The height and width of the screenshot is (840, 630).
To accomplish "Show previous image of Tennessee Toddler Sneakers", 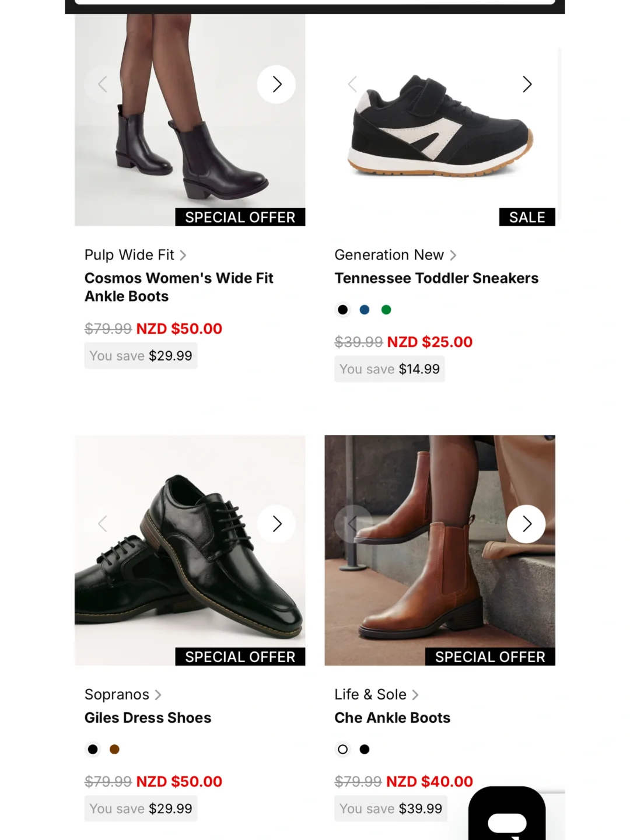I will click(x=353, y=85).
